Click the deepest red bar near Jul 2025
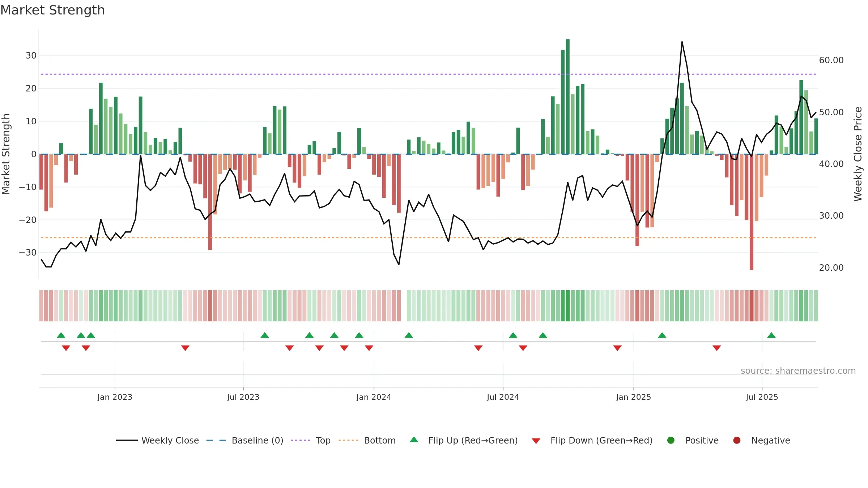The height and width of the screenshot is (488, 868). click(x=752, y=212)
